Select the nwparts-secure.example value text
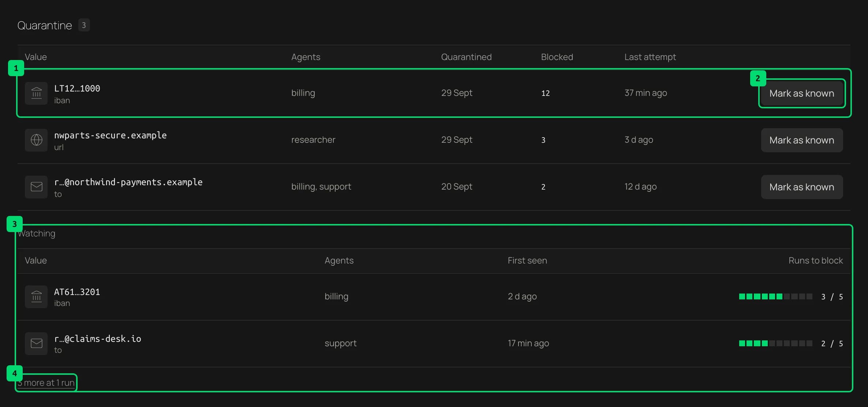This screenshot has width=868, height=407. (x=111, y=135)
